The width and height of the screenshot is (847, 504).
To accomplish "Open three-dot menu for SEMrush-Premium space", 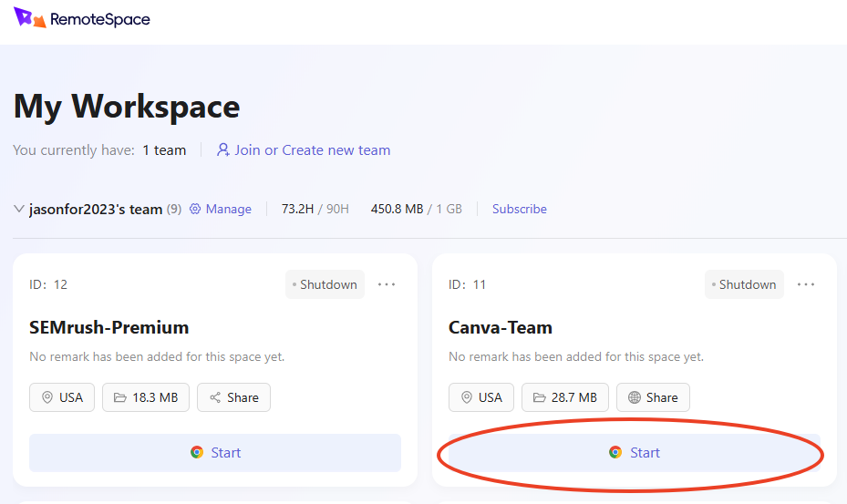I will click(x=387, y=284).
